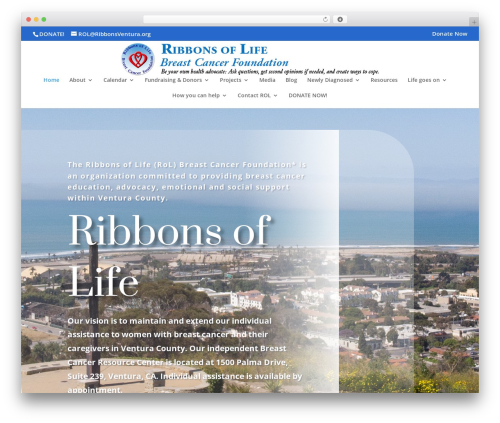Click the large Ribbons of Life hero heading
Image resolution: width=500 pixels, height=423 pixels.
[x=169, y=256]
